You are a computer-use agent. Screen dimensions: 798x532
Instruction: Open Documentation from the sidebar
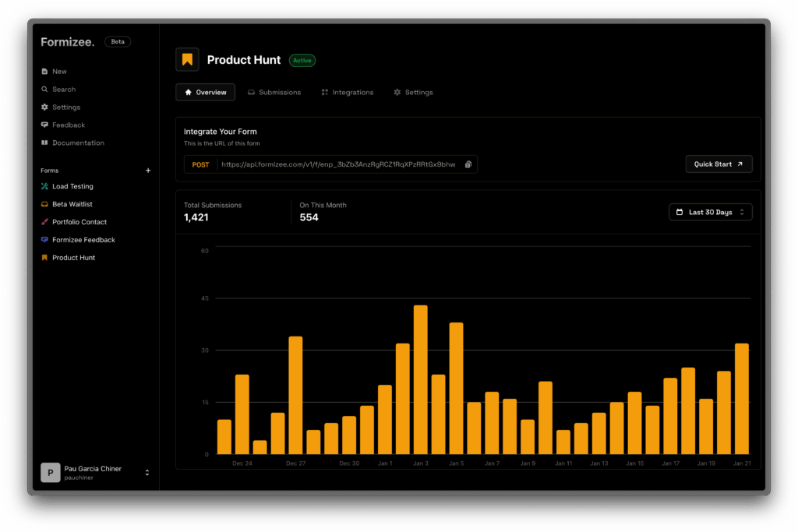[77, 143]
